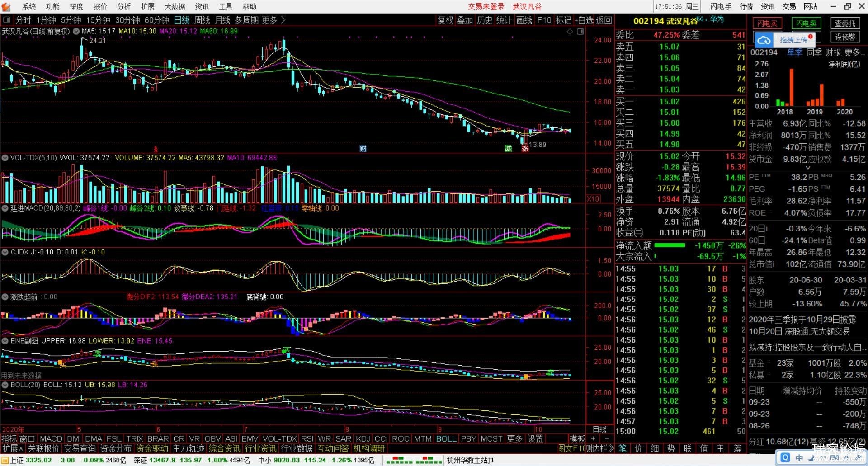Viewport: 868px width, 466px height.
Task: Click the 中 input method tray icon
Action: coord(799,458)
